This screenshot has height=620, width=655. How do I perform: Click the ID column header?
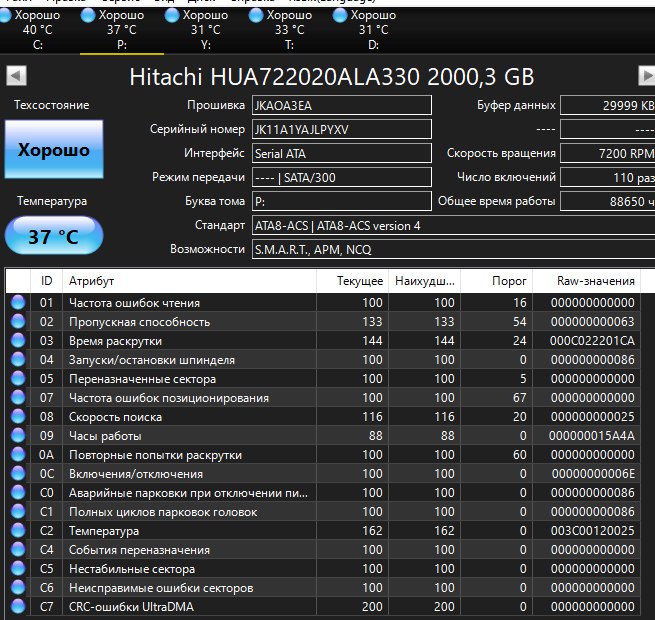click(46, 281)
